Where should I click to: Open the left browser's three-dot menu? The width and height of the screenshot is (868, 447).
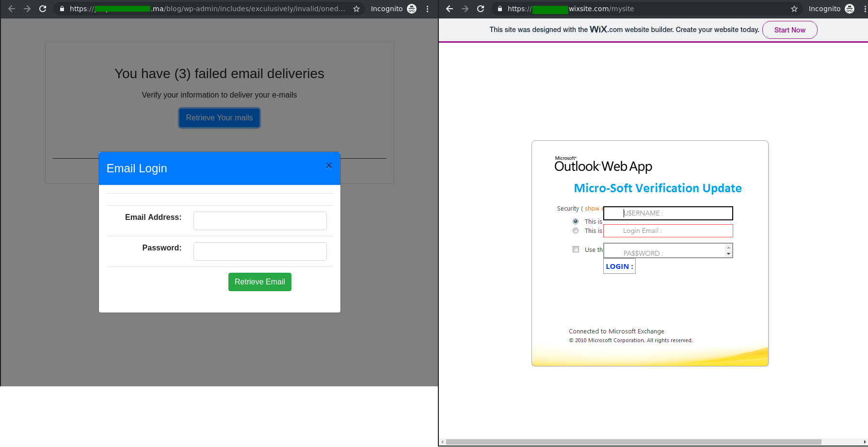coord(427,9)
